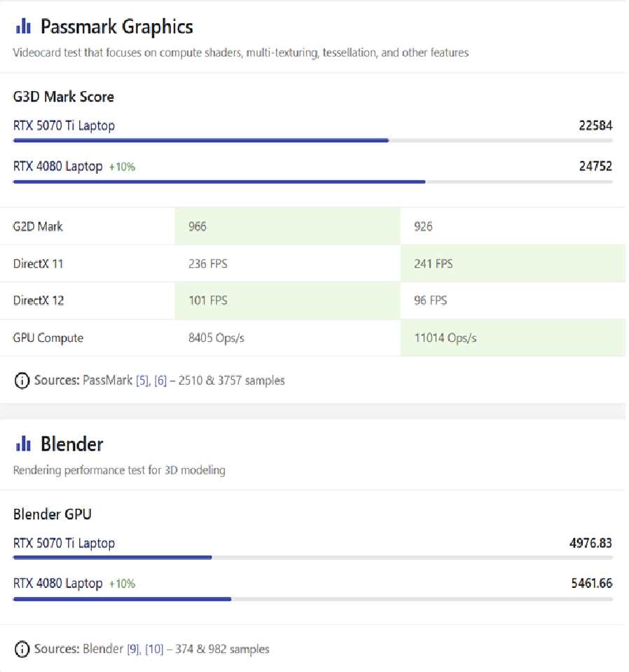Click the 374 & 982 samples text

click(222, 650)
